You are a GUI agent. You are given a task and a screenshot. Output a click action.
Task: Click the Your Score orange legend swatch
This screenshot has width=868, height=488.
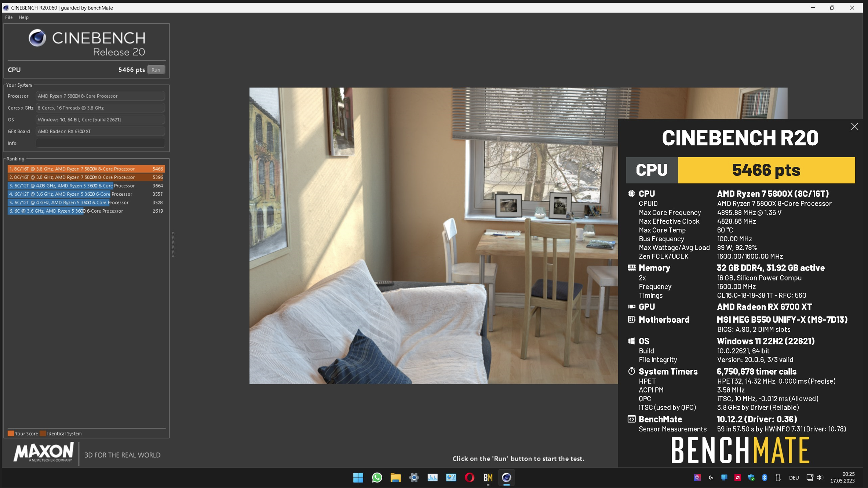click(x=11, y=434)
